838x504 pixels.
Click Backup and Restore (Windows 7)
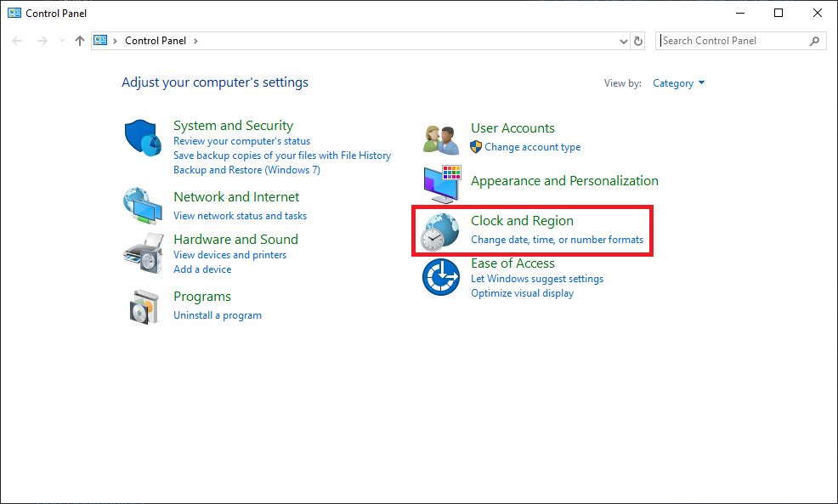click(246, 170)
